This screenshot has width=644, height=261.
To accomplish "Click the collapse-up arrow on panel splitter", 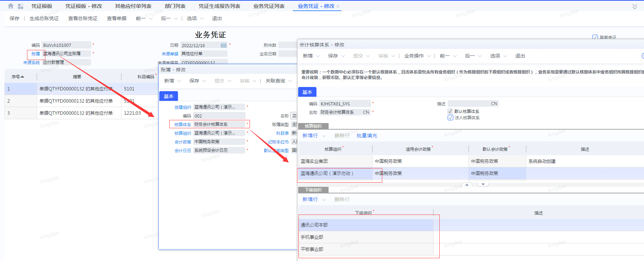I will (x=467, y=185).
